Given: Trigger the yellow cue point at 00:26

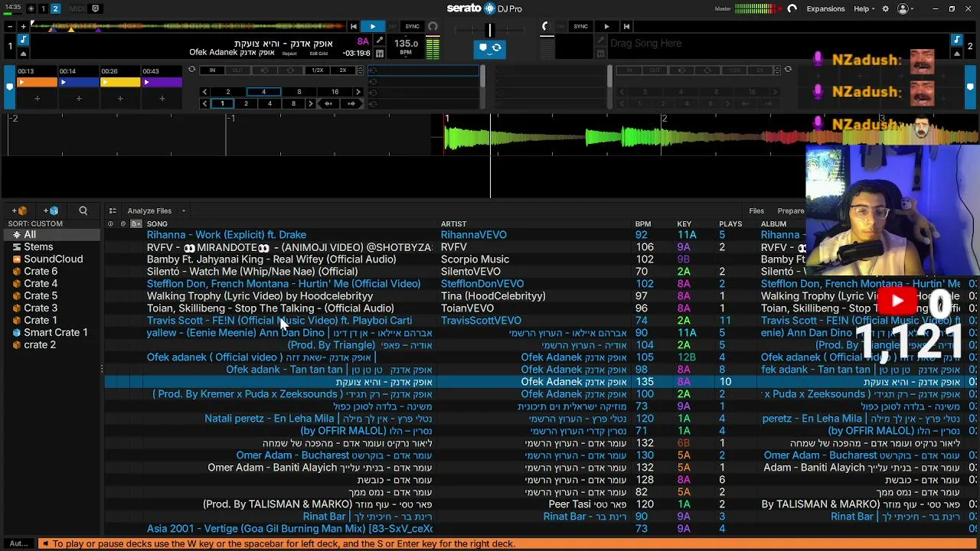Looking at the screenshot, I should point(120,83).
